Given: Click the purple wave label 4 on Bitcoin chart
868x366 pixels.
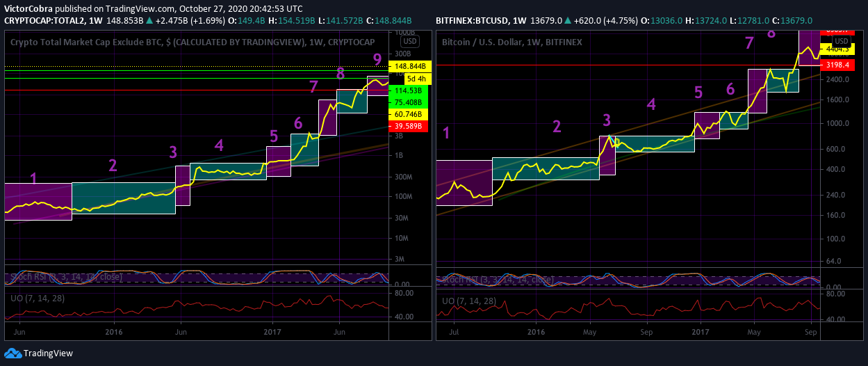Looking at the screenshot, I should [651, 105].
